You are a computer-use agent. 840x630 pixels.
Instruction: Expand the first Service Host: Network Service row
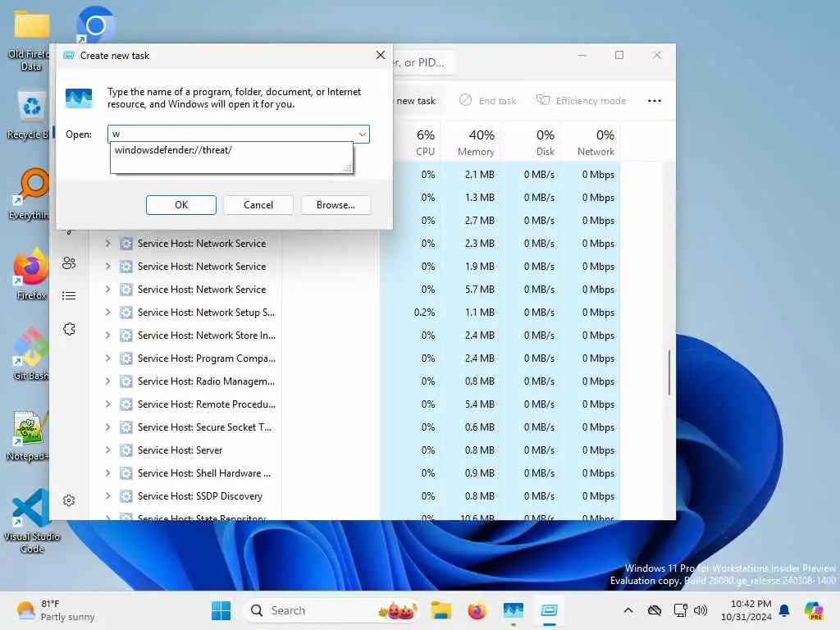pos(107,243)
